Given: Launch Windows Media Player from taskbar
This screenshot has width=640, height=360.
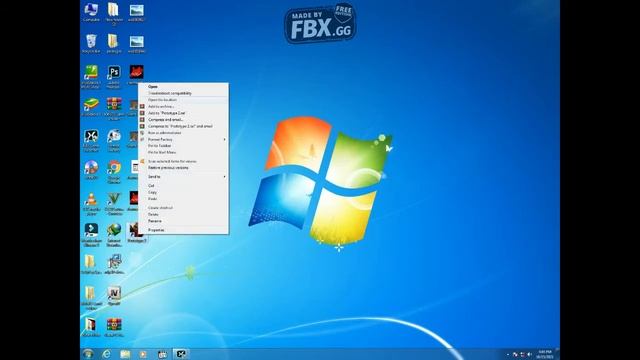Looking at the screenshot, I should pyautogui.click(x=143, y=354).
